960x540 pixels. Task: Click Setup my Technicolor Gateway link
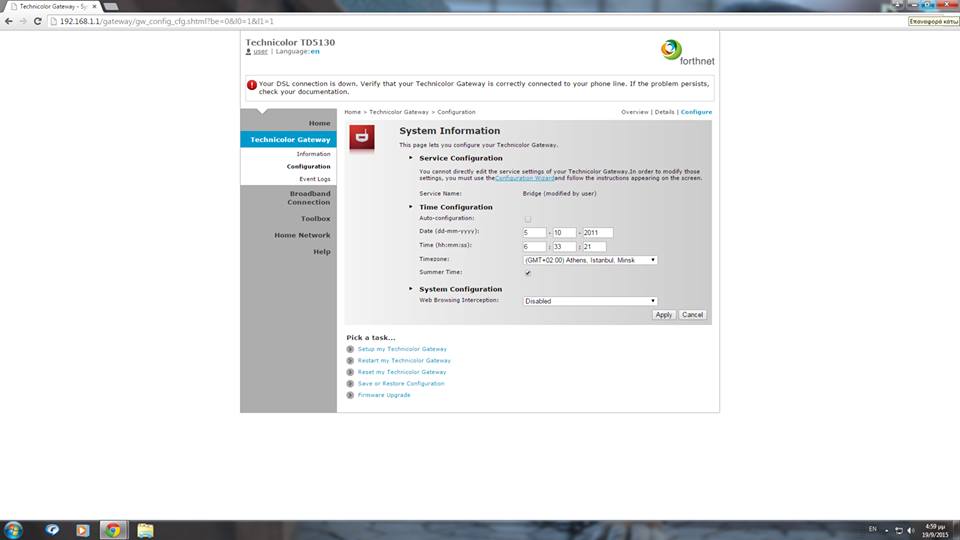[x=402, y=349]
